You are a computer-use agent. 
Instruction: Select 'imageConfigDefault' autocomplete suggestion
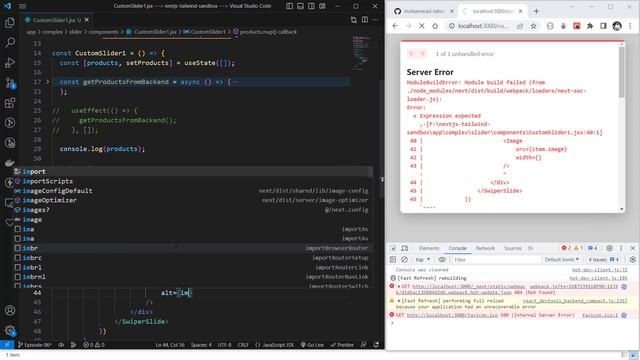click(x=193, y=191)
